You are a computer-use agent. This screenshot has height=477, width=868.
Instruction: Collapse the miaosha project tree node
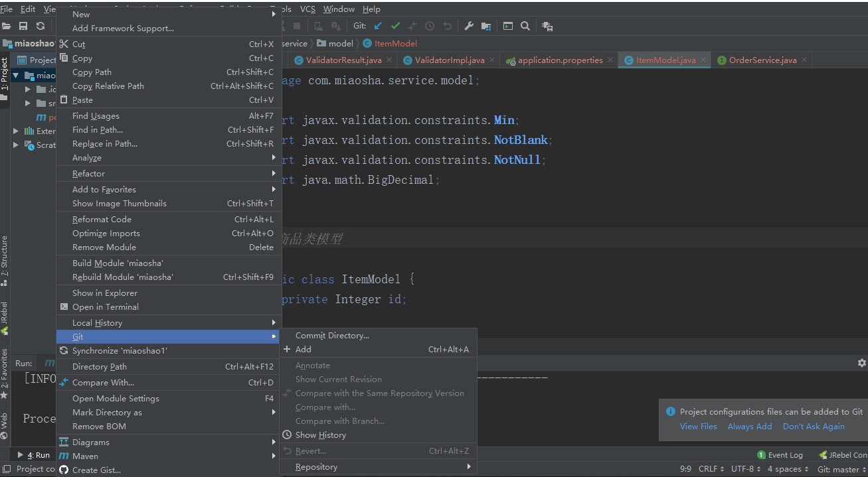(16, 75)
